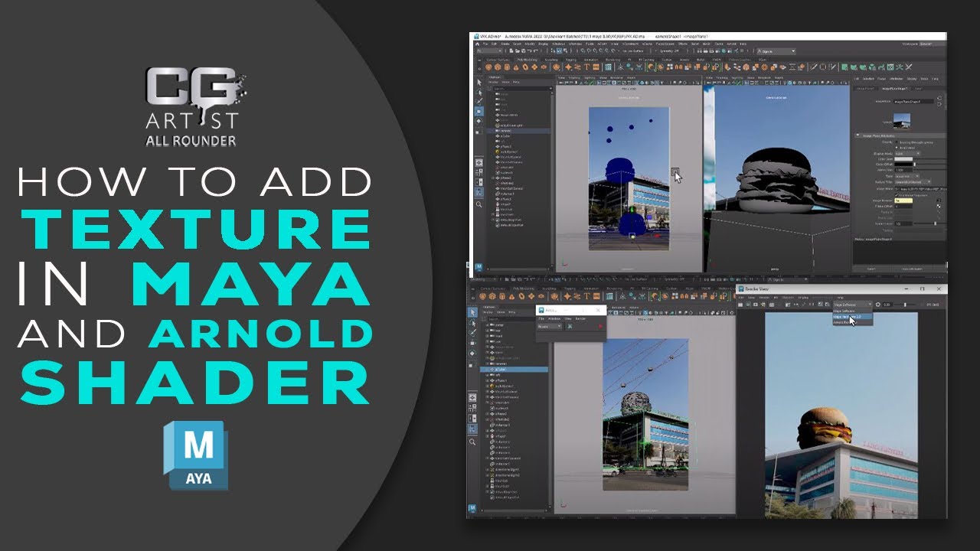Screen dimensions: 980x551
Task: Click the render region icon in Render View toolbar
Action: pos(748,305)
